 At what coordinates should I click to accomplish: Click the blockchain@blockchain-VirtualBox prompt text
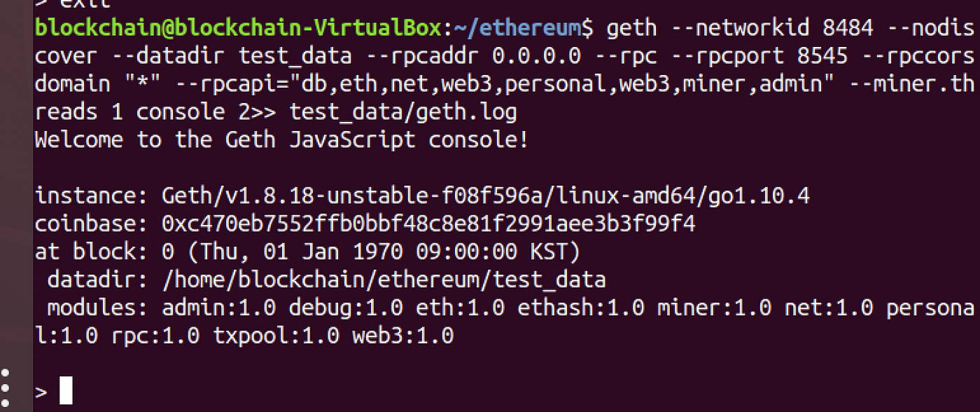click(239, 29)
